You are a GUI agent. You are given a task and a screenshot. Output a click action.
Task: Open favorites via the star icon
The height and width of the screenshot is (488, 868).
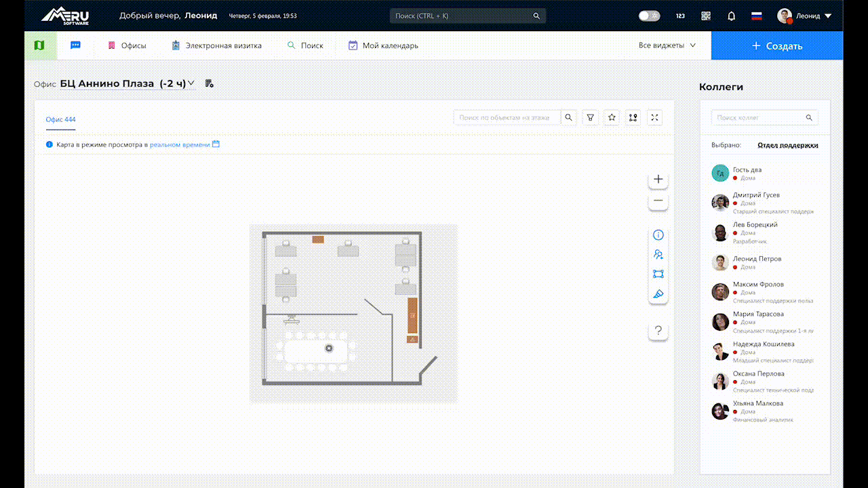[612, 118]
